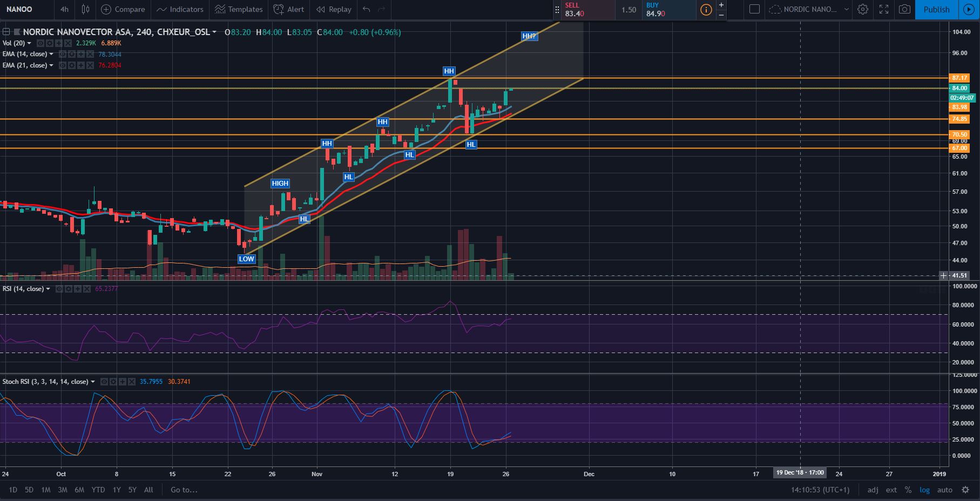Click the Compare symbols button
The image size is (980, 501).
[x=123, y=9]
